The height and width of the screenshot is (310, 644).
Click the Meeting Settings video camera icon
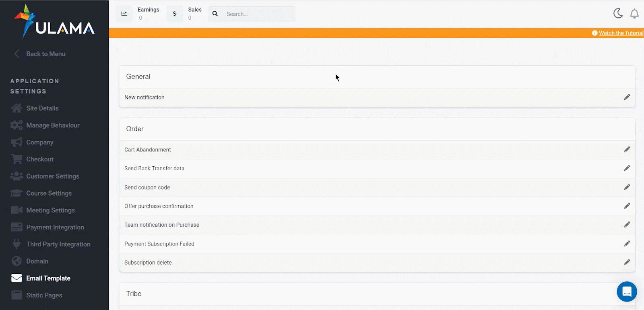tap(17, 210)
